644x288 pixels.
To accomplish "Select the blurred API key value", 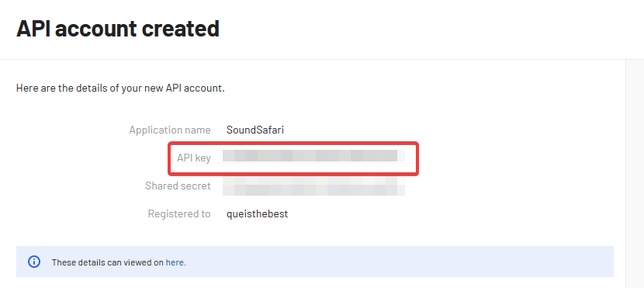I will click(x=313, y=156).
